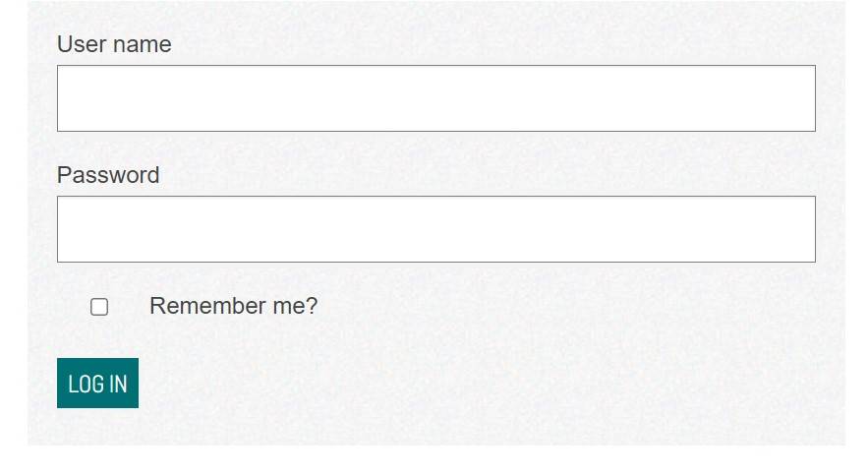Click the "User name" text above first field
The image size is (868, 476).
click(x=114, y=44)
